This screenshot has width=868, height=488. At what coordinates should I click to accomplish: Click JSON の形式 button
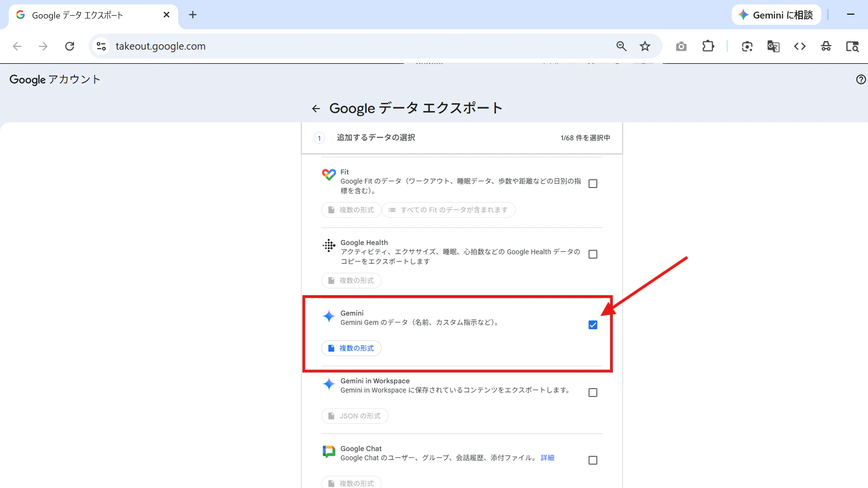point(355,416)
